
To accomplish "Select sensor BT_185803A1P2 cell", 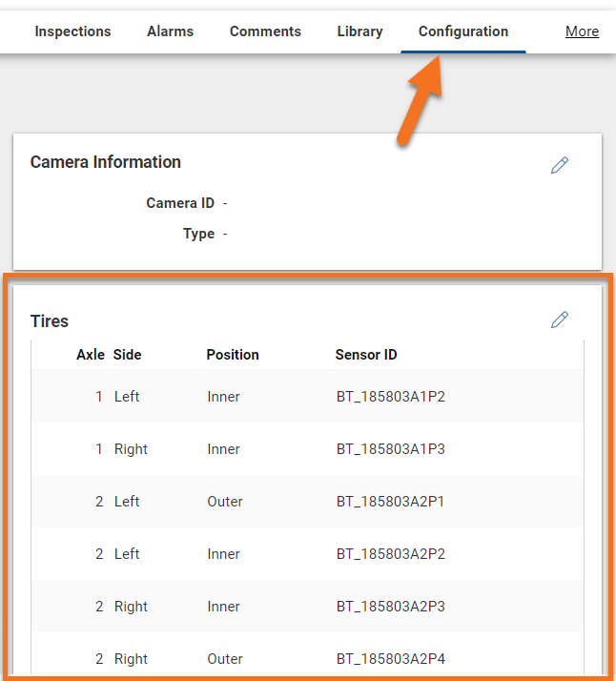I will point(391,397).
